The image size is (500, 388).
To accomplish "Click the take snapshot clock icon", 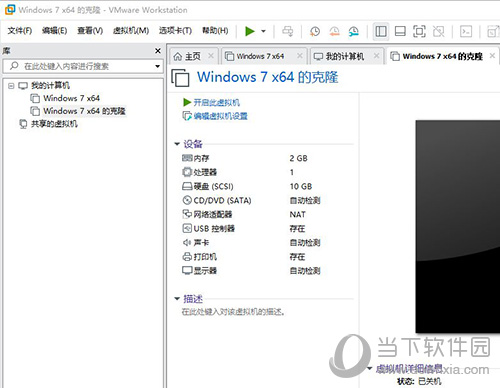I will 315,31.
